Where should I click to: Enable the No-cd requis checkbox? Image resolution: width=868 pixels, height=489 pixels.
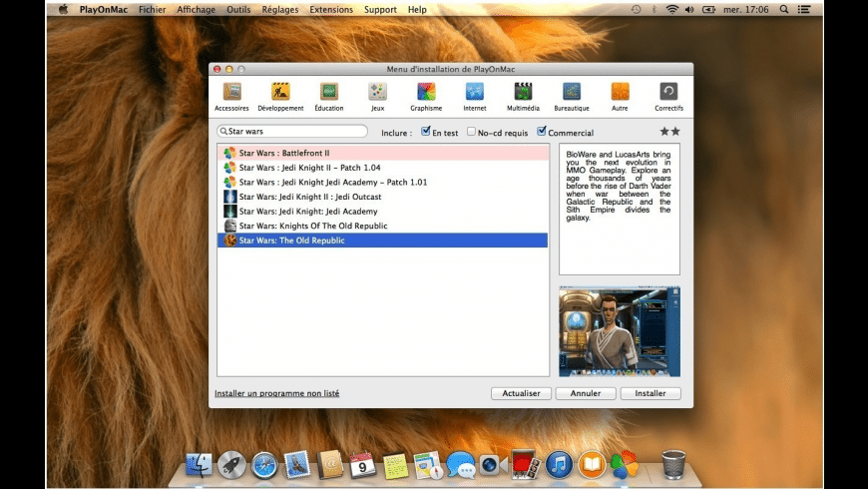[x=471, y=132]
